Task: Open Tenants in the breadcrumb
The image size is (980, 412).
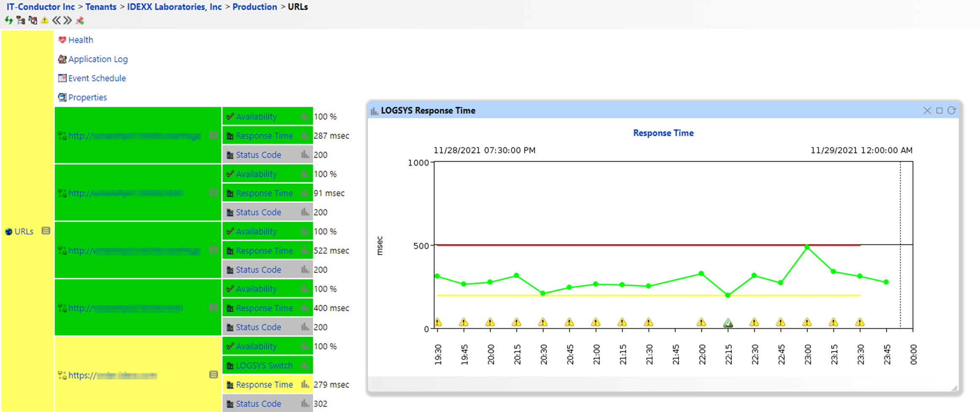Action: pos(101,7)
